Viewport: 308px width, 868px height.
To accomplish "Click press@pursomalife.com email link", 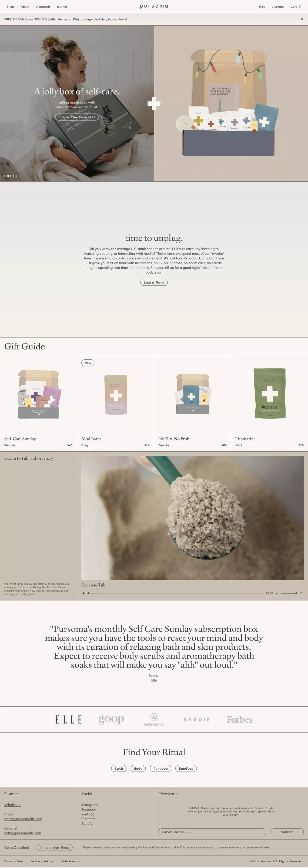I will click(x=23, y=819).
